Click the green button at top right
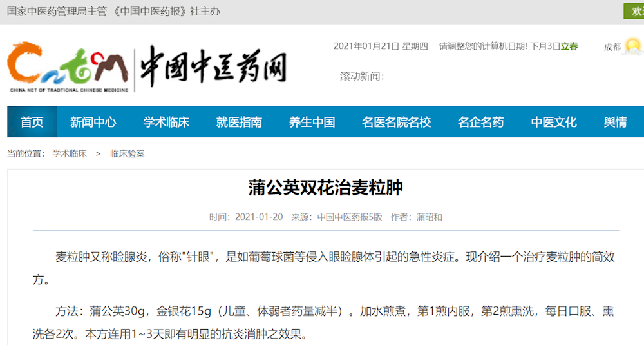The width and height of the screenshot is (644, 345). 634,11
